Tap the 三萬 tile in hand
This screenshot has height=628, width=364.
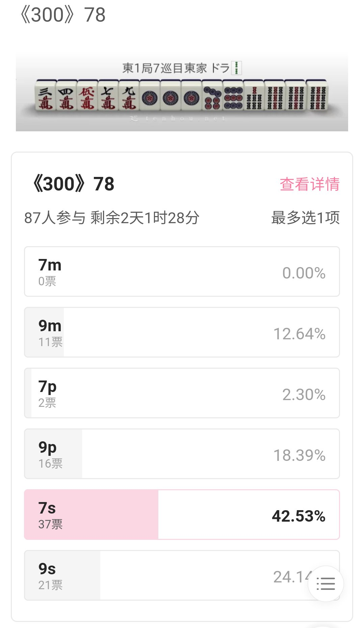[x=46, y=96]
